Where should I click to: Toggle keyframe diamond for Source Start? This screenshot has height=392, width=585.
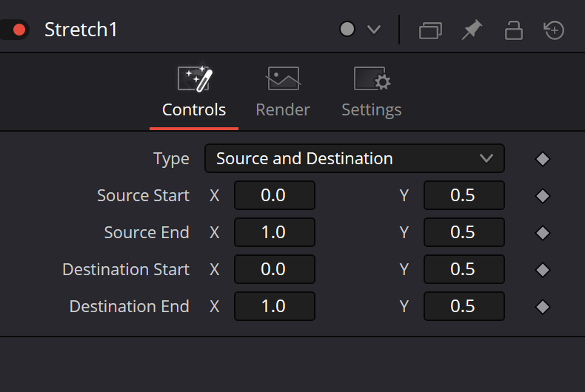[x=543, y=195]
